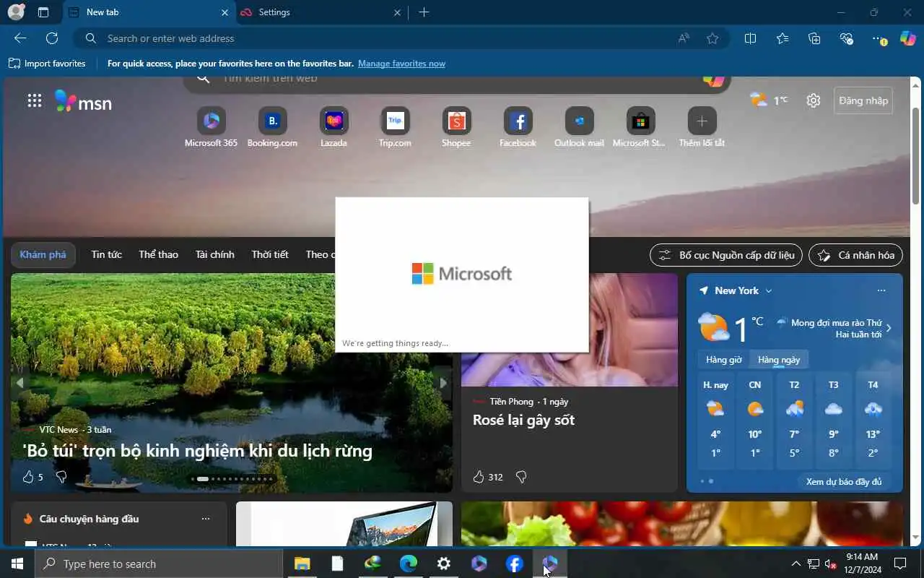Click Import favorites in favorites bar
924x578 pixels.
click(x=47, y=64)
